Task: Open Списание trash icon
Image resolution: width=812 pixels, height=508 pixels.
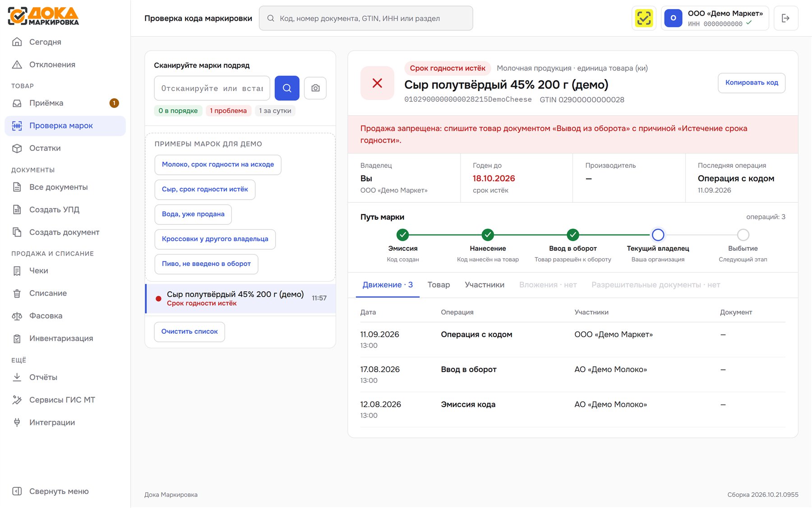Action: [17, 293]
